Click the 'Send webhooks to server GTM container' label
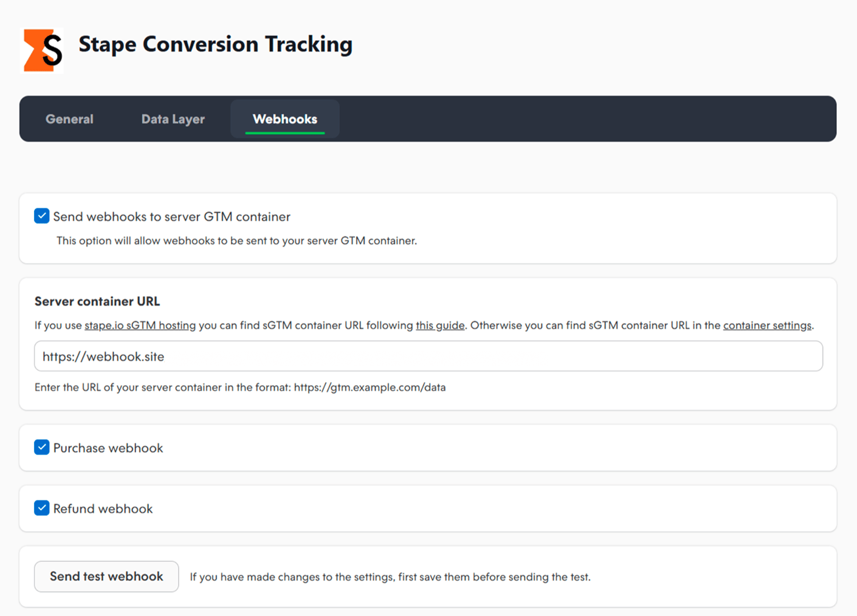The height and width of the screenshot is (616, 857). [x=171, y=217]
